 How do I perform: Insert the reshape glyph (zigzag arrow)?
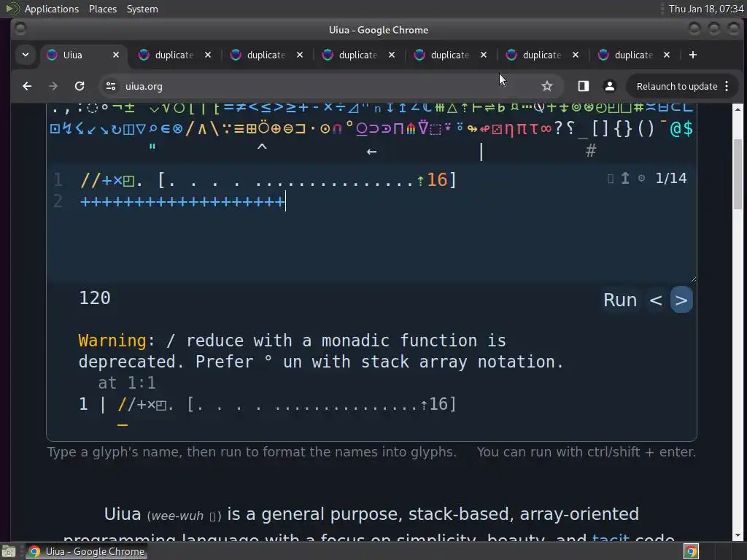click(x=68, y=128)
